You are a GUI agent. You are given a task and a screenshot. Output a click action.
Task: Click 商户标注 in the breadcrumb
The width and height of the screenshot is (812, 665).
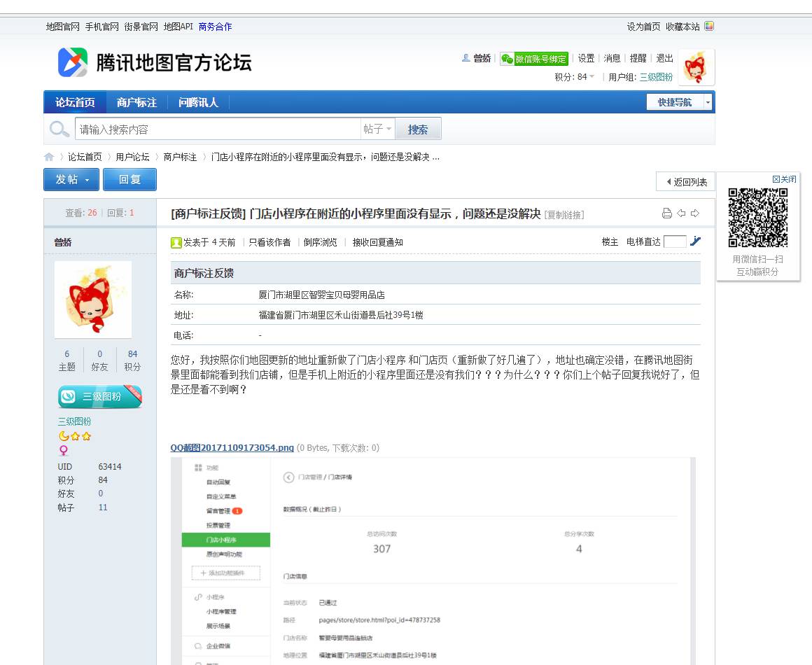point(180,157)
